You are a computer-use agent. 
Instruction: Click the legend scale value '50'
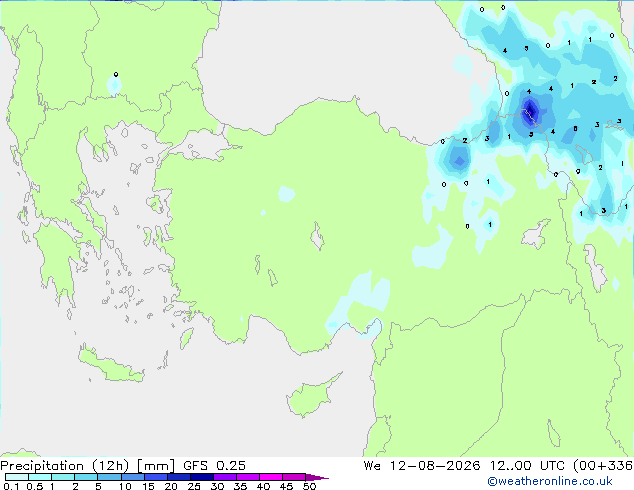click(x=309, y=486)
